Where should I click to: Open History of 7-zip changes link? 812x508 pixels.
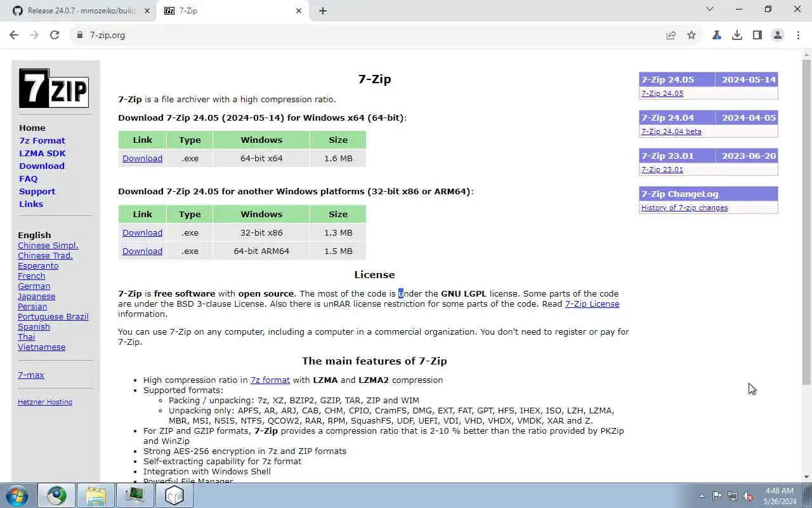pos(684,208)
